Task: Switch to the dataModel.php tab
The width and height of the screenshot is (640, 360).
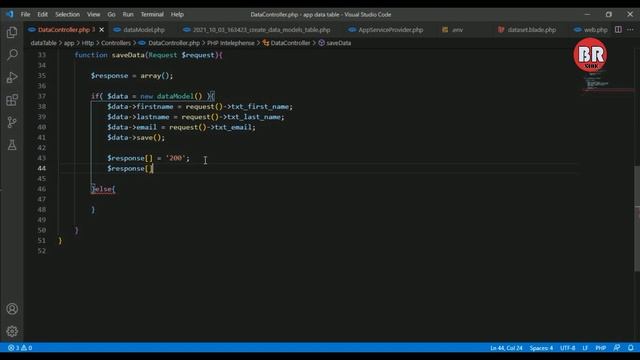Action: click(143, 30)
